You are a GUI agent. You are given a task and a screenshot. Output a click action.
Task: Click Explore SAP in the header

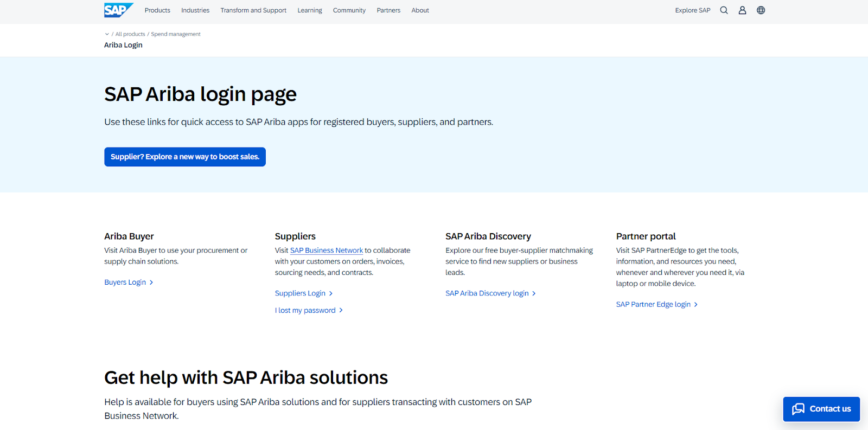coord(693,10)
